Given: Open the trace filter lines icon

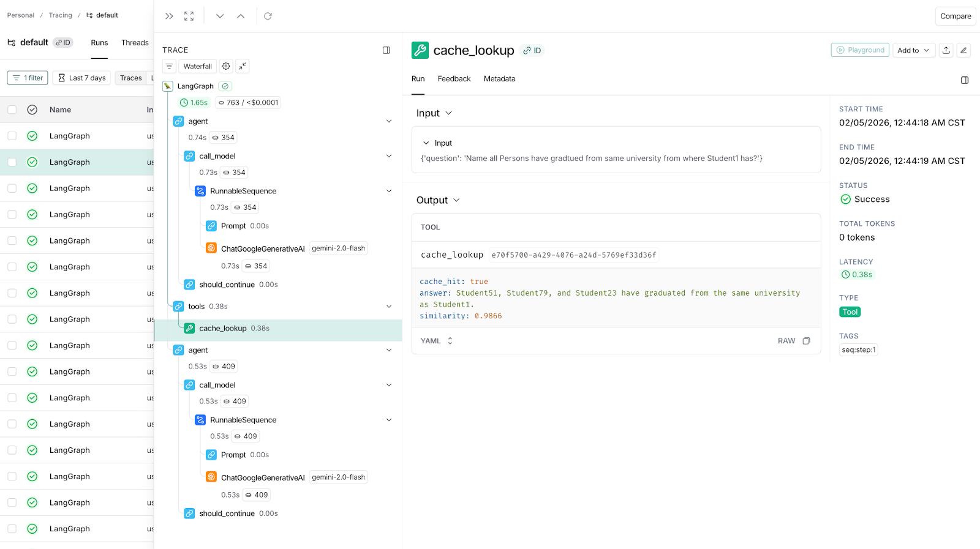Looking at the screenshot, I should tap(169, 66).
